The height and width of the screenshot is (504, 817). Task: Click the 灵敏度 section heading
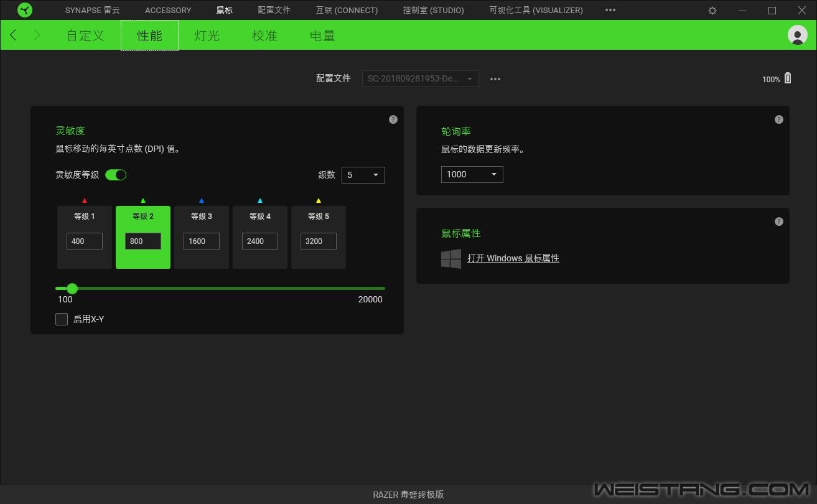70,131
